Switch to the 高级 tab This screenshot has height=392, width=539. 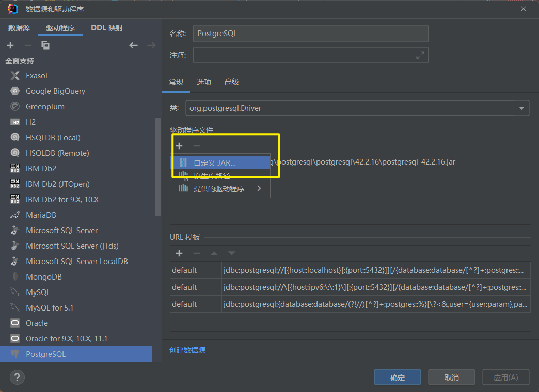232,82
